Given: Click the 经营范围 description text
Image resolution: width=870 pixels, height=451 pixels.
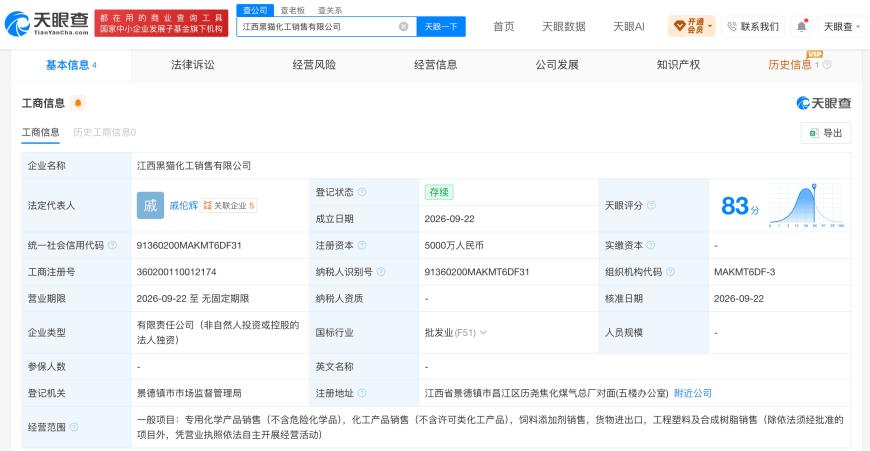Looking at the screenshot, I should [490, 427].
